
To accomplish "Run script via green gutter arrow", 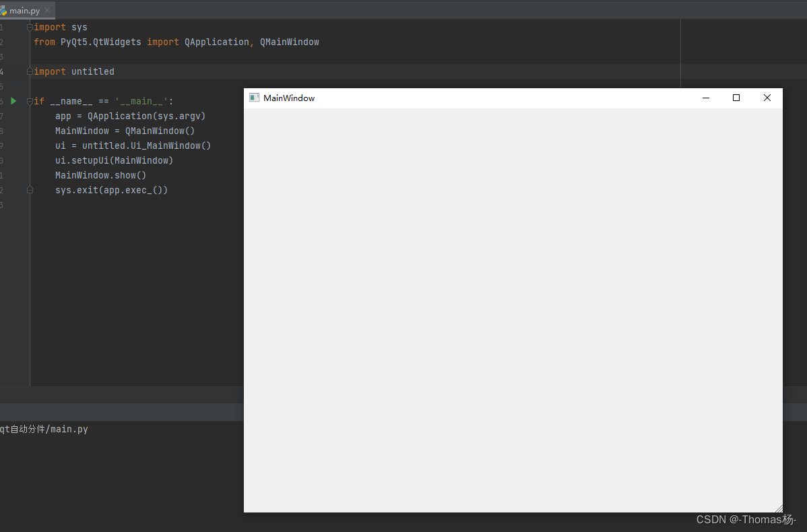I will pos(14,102).
